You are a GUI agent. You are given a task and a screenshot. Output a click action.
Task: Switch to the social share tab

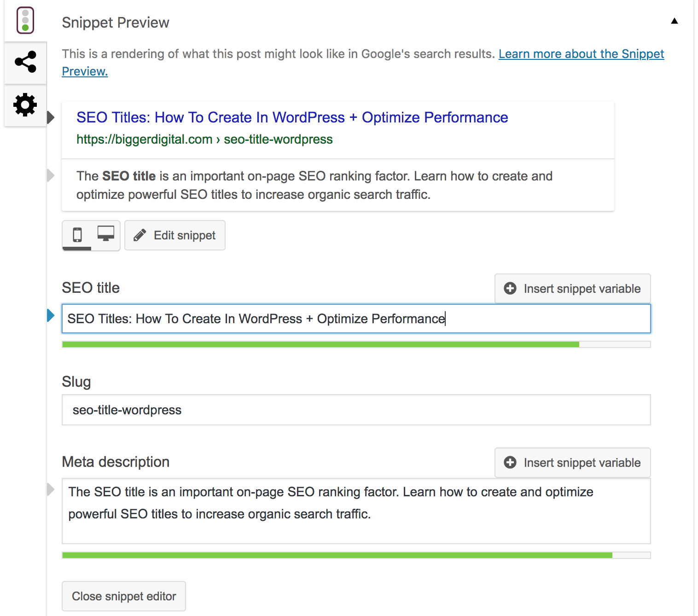(x=25, y=62)
